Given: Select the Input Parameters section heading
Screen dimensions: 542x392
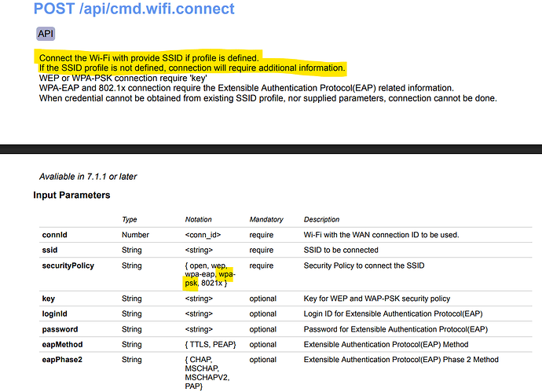Looking at the screenshot, I should pos(71,195).
